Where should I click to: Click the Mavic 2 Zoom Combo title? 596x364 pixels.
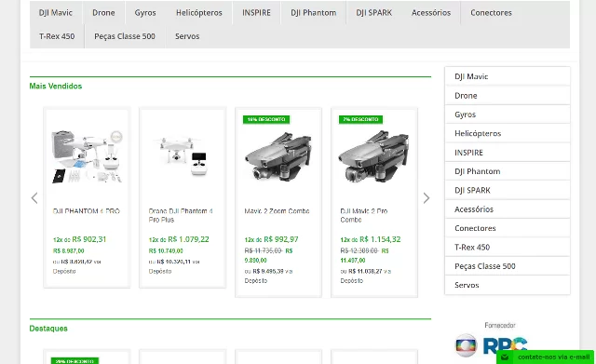click(278, 211)
